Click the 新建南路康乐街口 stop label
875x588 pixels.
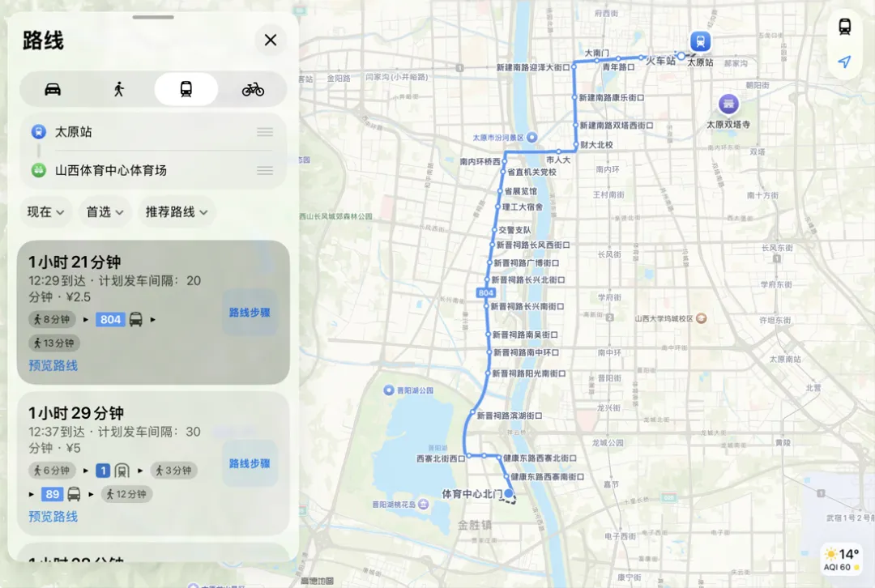(611, 98)
